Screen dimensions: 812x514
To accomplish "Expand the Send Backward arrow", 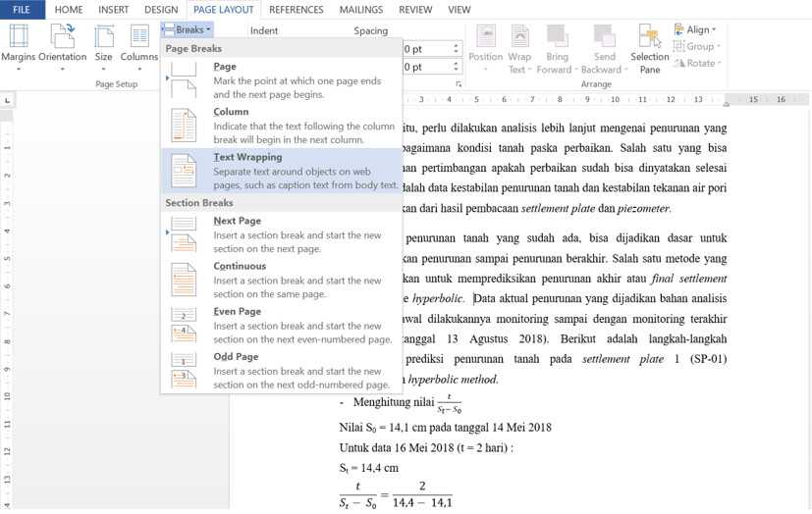I will (625, 70).
